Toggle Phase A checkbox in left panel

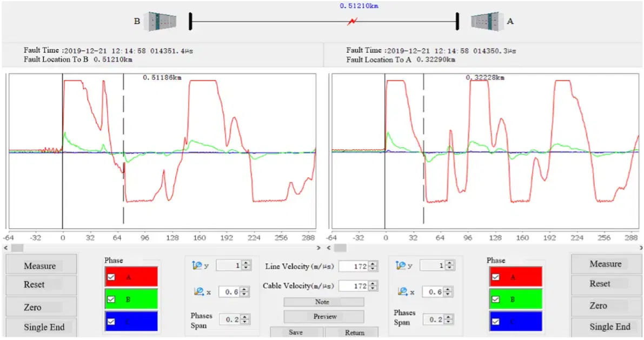[111, 277]
